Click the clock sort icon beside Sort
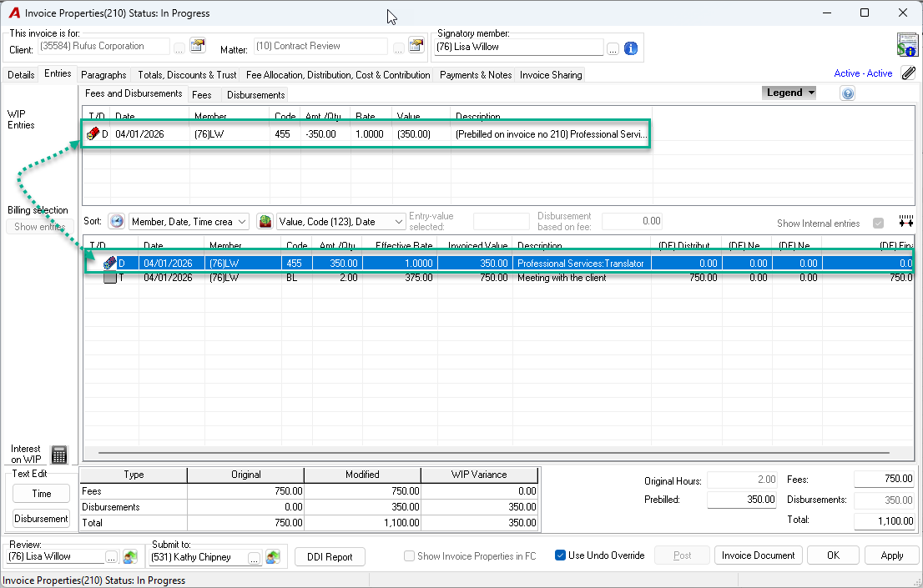The image size is (923, 588). tap(117, 221)
